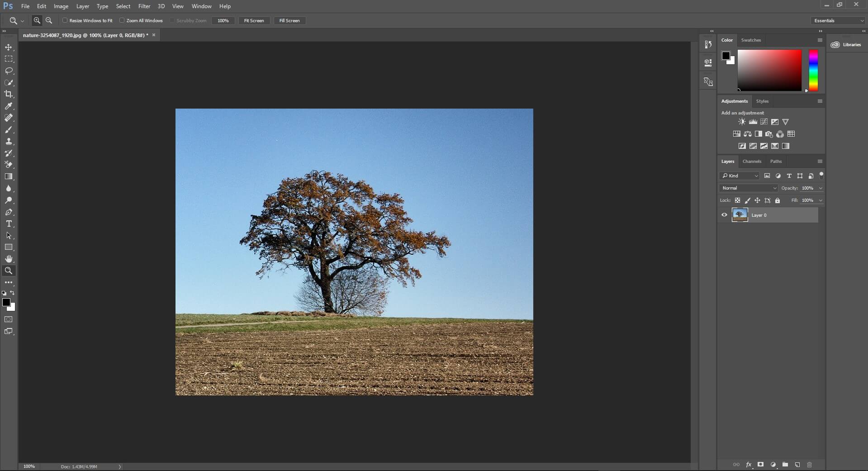Add a Curves adjustment layer
The height and width of the screenshot is (471, 868).
[x=764, y=122]
